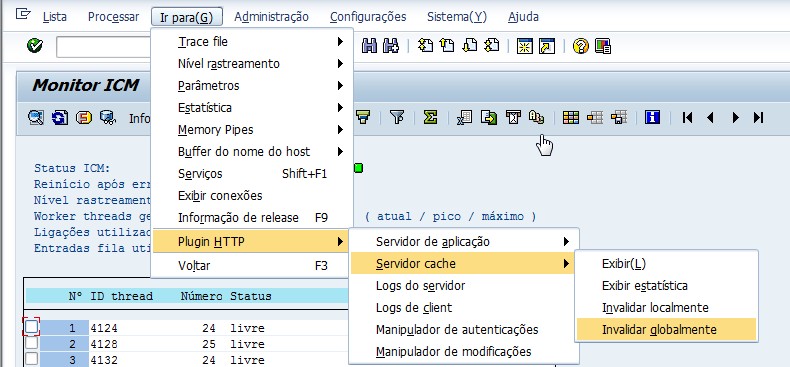Tick the checkbox for thread 4128

(x=31, y=343)
